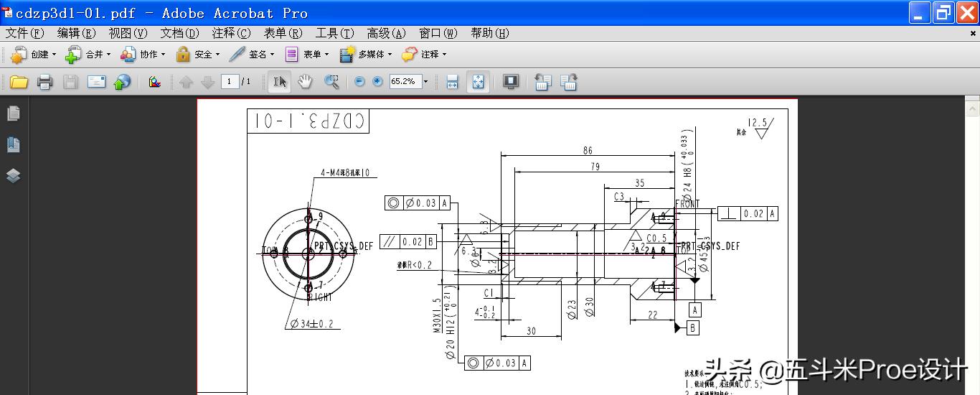Click the zoom in plus button

click(x=377, y=82)
